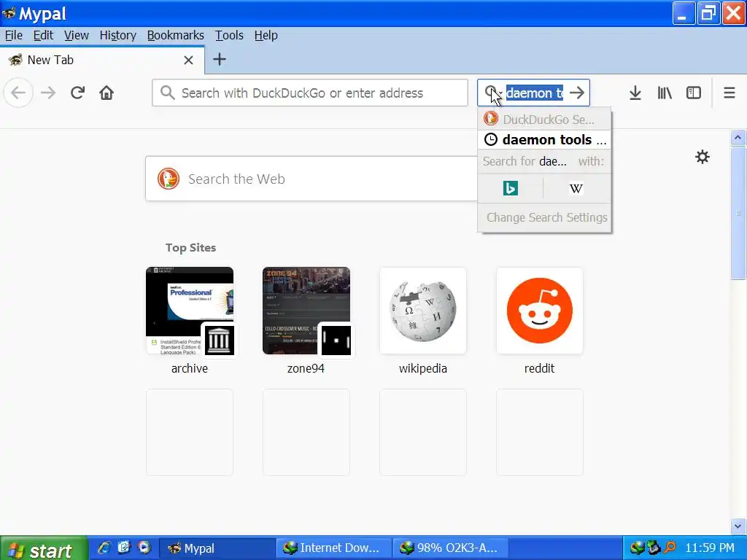Click the taskbar clock 11:59 PM
The image size is (747, 560).
click(710, 548)
